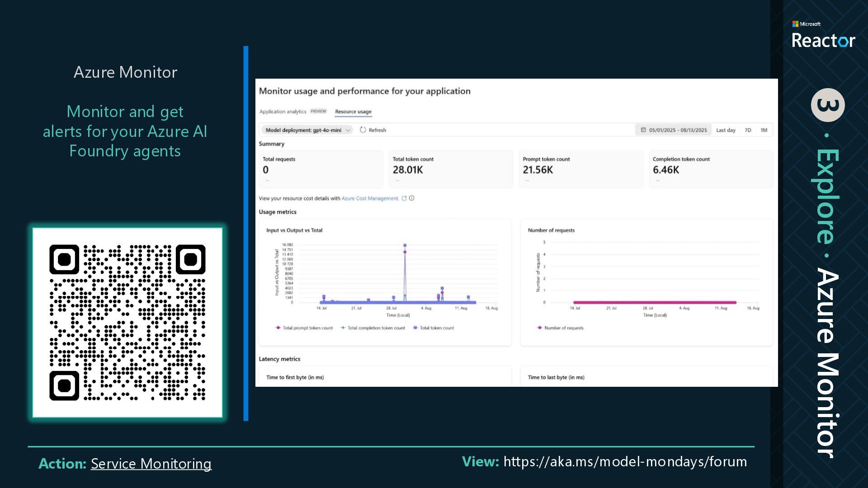Image resolution: width=868 pixels, height=488 pixels.
Task: Click the Azure Monitor slide title
Action: pos(125,72)
